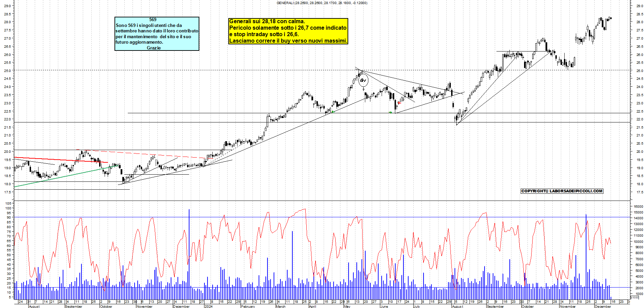Click '14000' on the volume scale

pyautogui.click(x=638, y=218)
